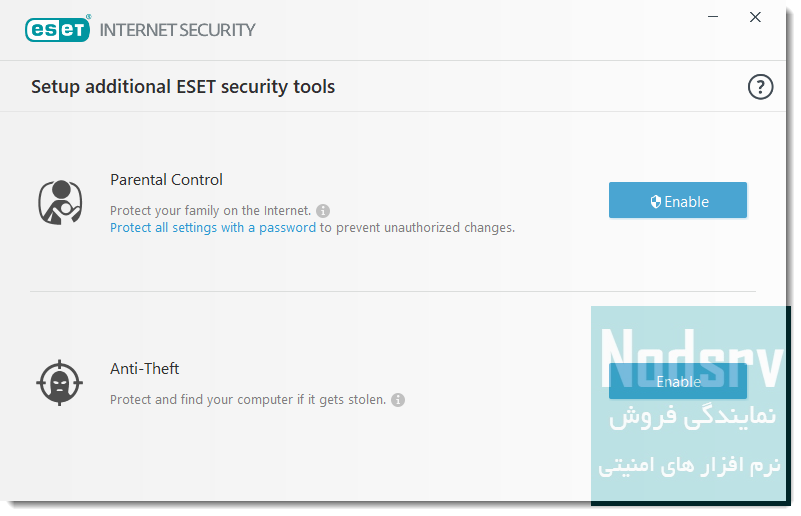
Task: Click the 'Parental Control' heading
Action: (x=166, y=180)
